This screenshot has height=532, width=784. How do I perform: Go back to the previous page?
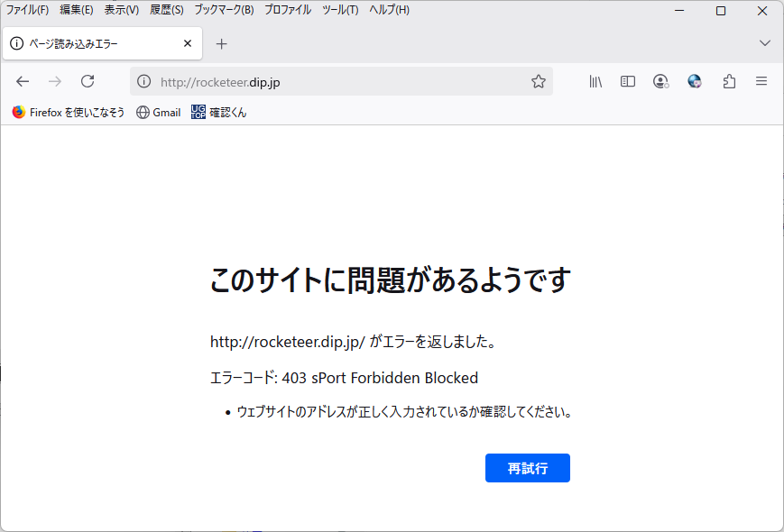click(23, 81)
